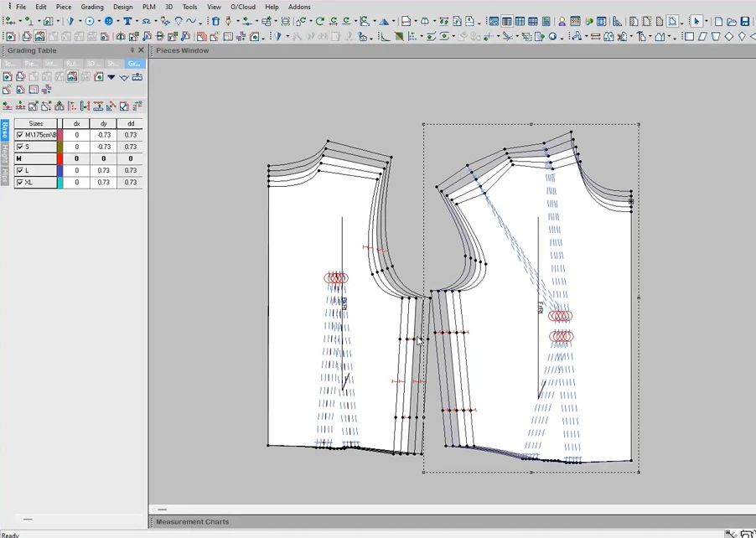Toggle the L size checkbox
The width and height of the screenshot is (756, 538).
tap(21, 170)
